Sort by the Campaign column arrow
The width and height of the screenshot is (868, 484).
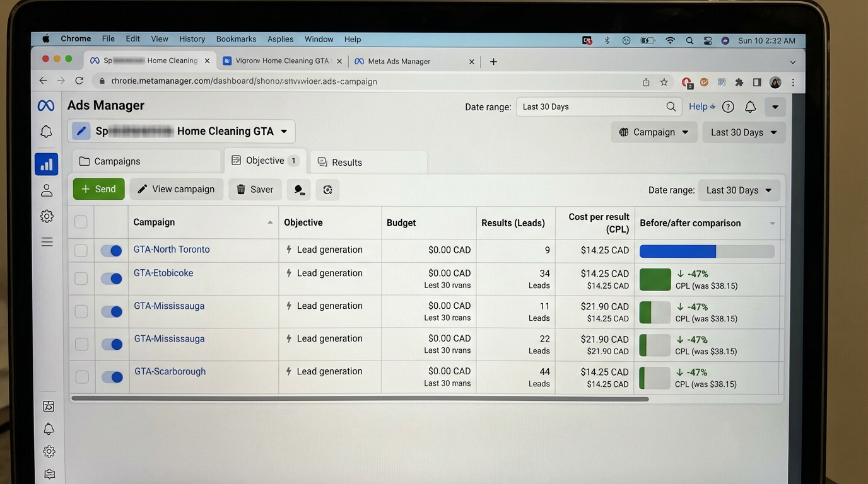click(x=270, y=222)
